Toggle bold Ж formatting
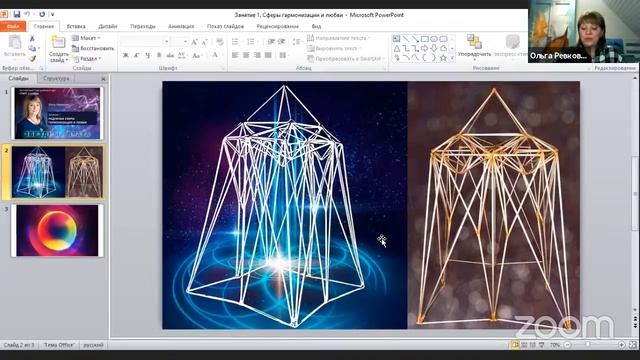 (126, 55)
